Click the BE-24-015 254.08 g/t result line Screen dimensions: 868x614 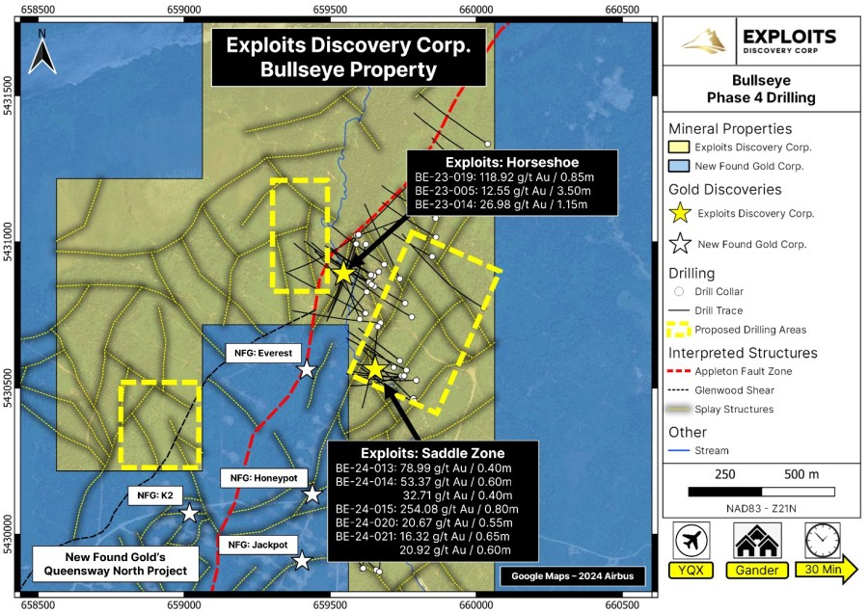point(427,509)
